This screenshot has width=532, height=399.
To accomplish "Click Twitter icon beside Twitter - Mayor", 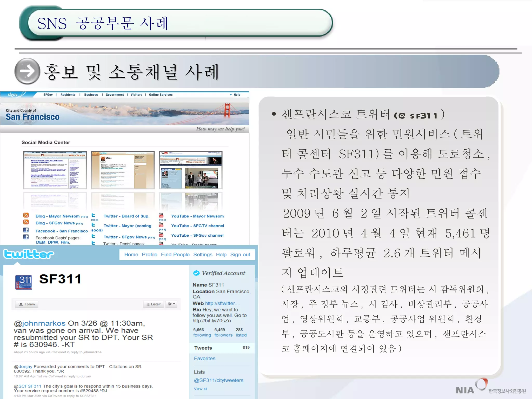I will click(93, 225).
